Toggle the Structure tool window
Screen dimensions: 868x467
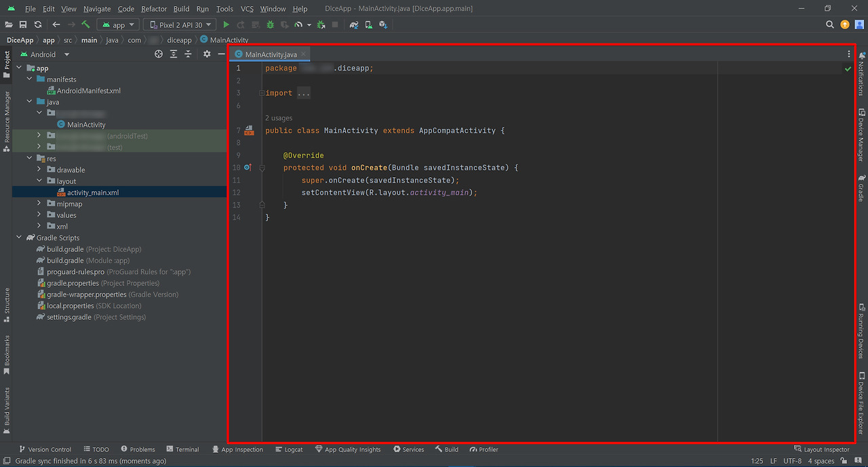pyautogui.click(x=7, y=305)
